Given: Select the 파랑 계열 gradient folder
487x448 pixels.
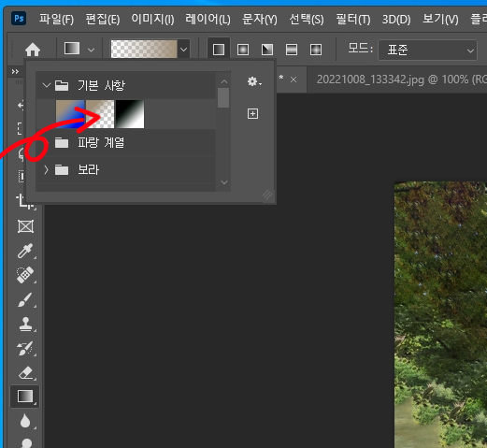Looking at the screenshot, I should click(126, 143).
